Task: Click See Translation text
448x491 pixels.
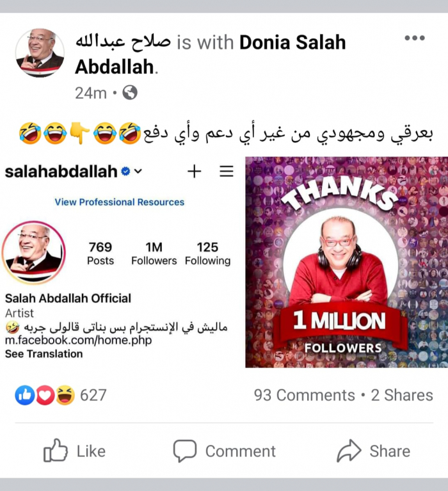Action: (x=44, y=354)
